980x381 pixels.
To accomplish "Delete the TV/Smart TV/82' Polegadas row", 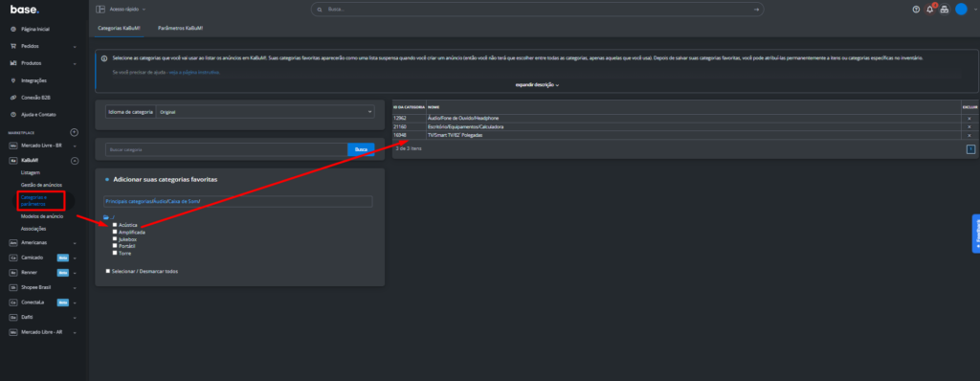I will 969,135.
